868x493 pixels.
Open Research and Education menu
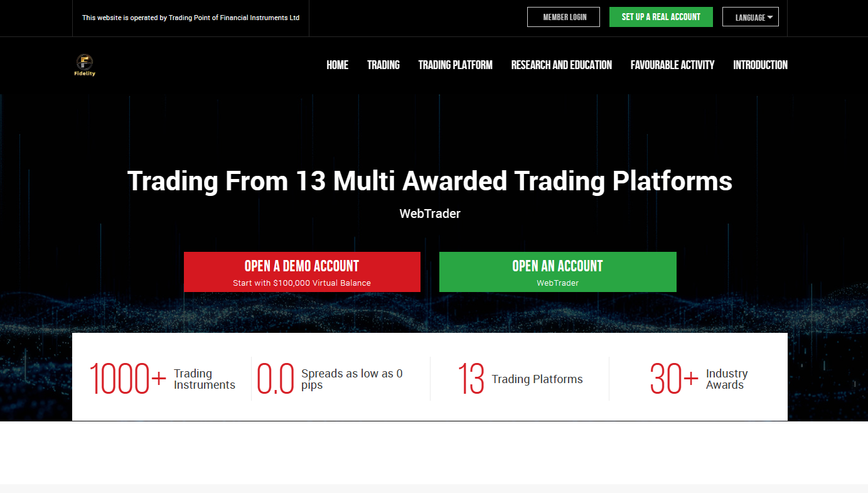click(x=561, y=65)
